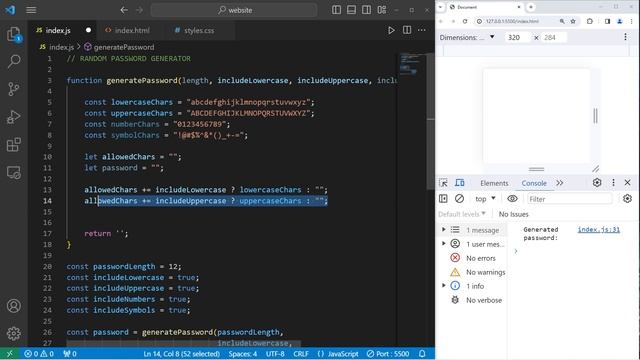Open the Manage gear in activity bar
This screenshot has height=360, width=640.
pyautogui.click(x=13, y=333)
